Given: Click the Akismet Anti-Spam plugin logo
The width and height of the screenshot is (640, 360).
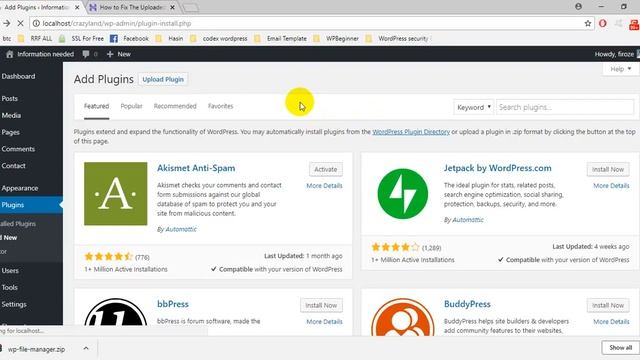Looking at the screenshot, I should pyautogui.click(x=116, y=193).
